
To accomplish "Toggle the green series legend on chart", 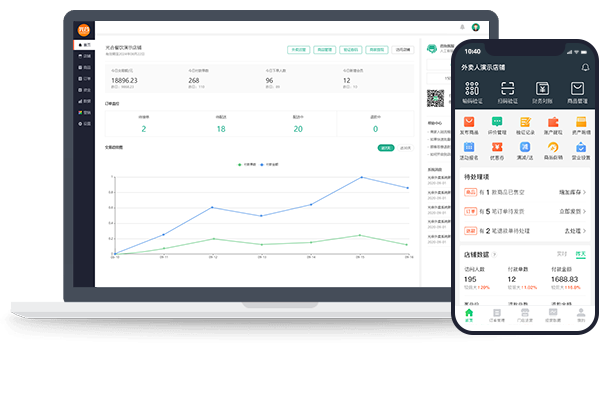I will [x=247, y=165].
